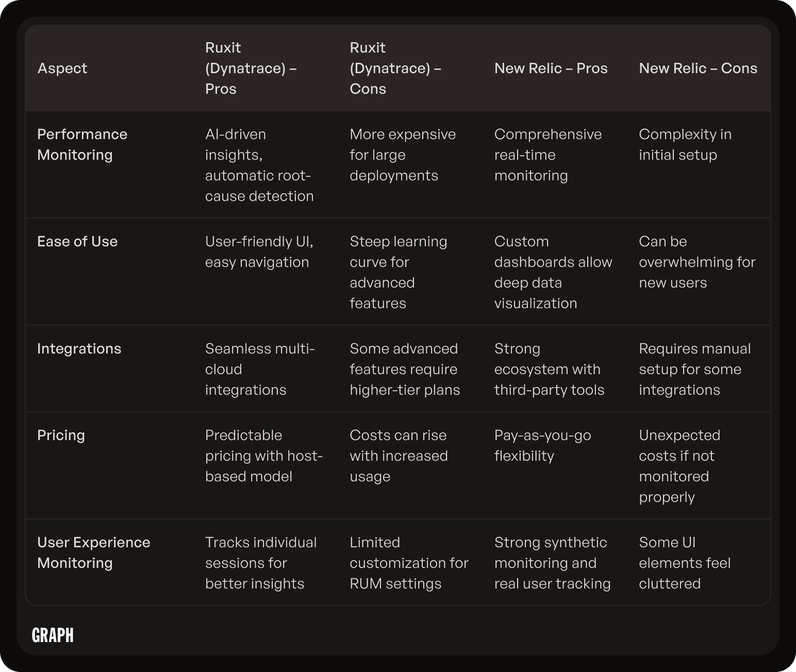Image resolution: width=796 pixels, height=672 pixels.
Task: Select "Requires manual setup for some integrations" cell
Action: (x=695, y=369)
